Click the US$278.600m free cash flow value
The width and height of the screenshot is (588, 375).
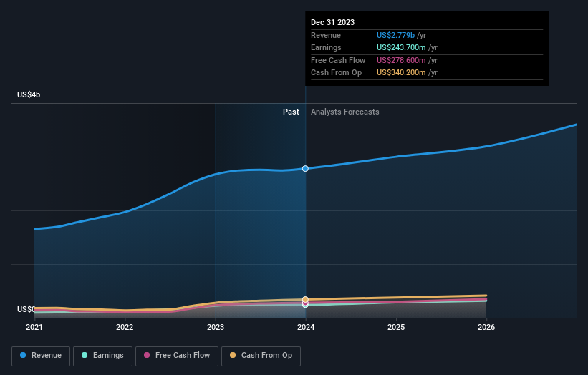click(401, 60)
